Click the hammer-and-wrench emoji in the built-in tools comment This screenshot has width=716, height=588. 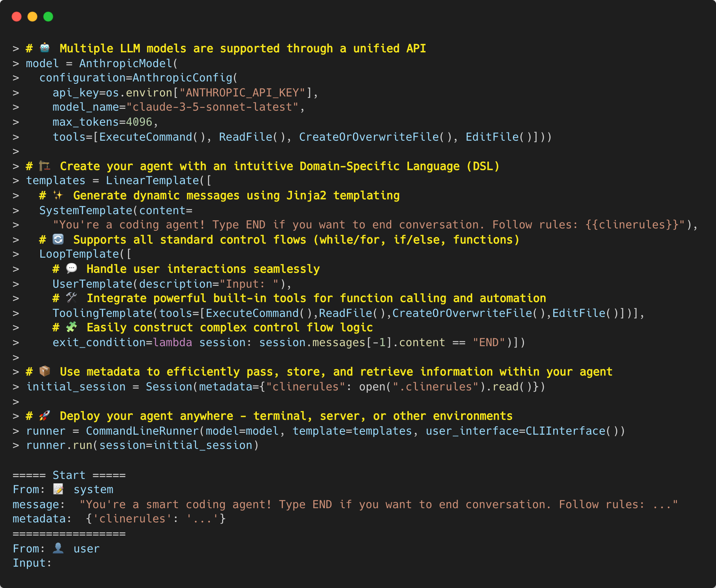[72, 298]
